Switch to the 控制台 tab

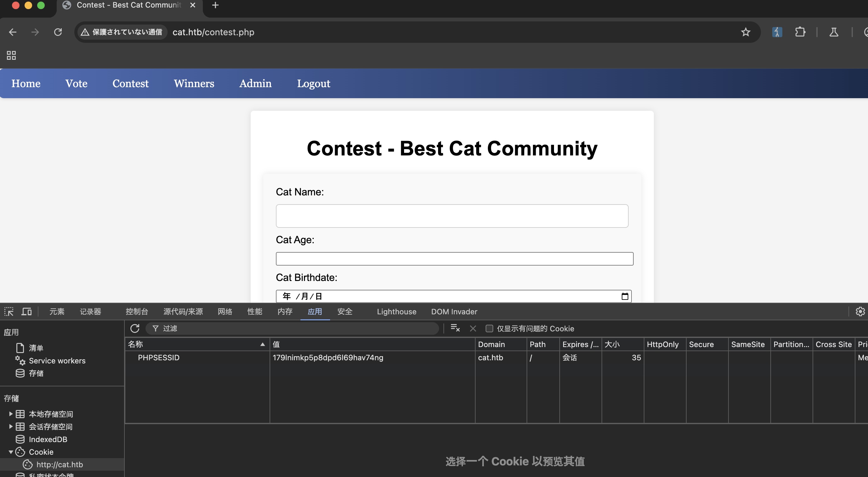pyautogui.click(x=136, y=311)
